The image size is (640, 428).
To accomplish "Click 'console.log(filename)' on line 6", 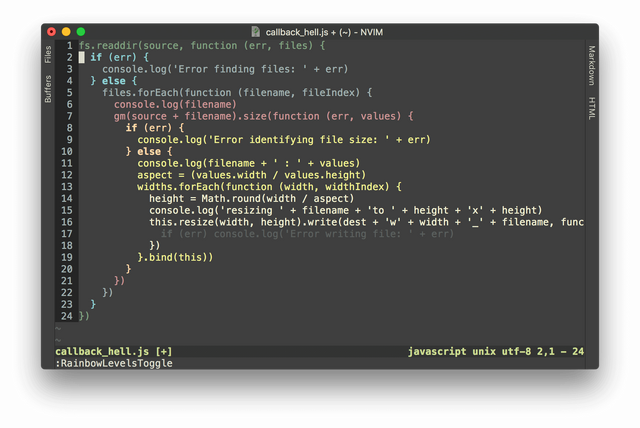I will [x=175, y=104].
